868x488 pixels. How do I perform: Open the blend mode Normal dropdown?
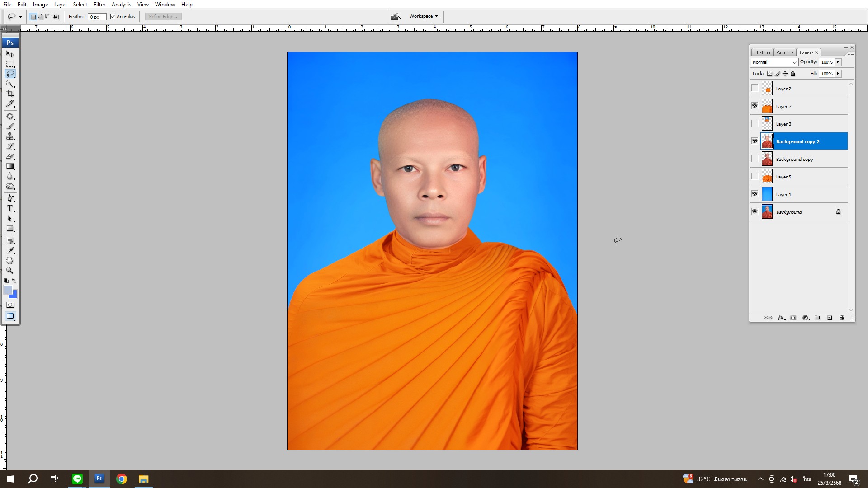point(774,62)
